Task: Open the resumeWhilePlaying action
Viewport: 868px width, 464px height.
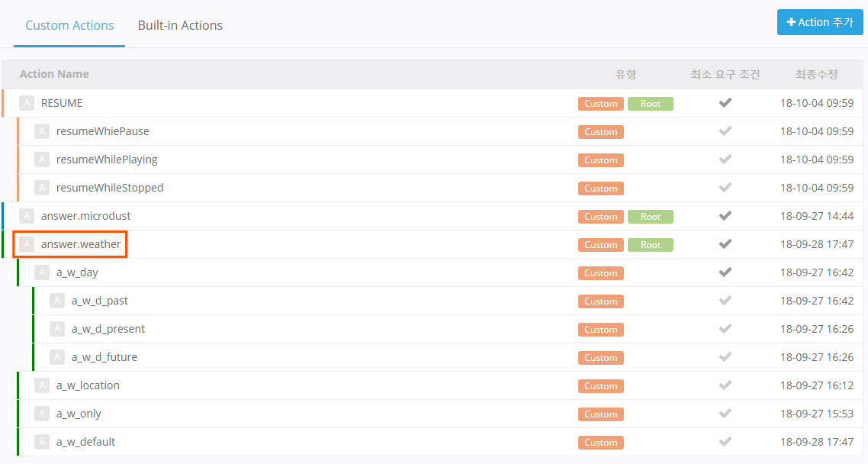Action: (107, 159)
